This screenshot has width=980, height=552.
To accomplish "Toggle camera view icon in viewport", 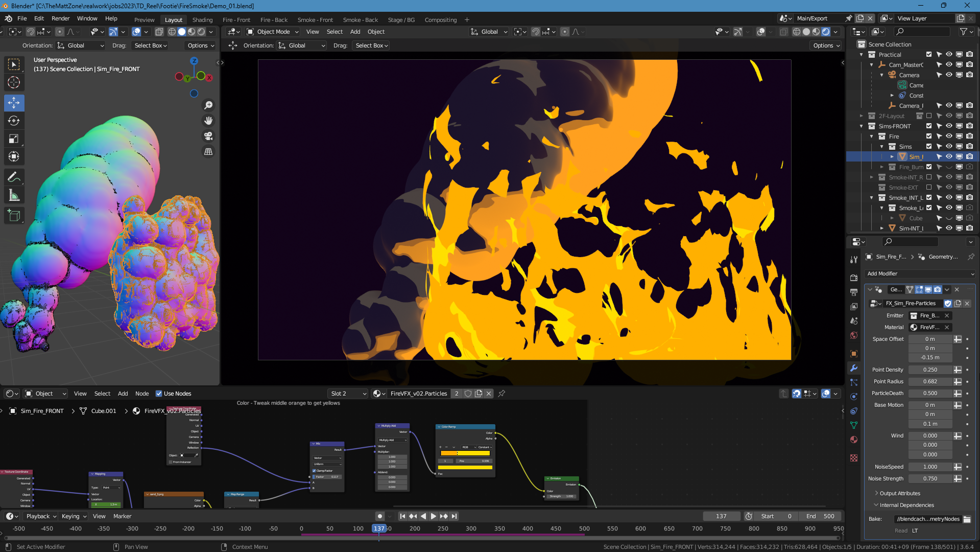I will [208, 136].
